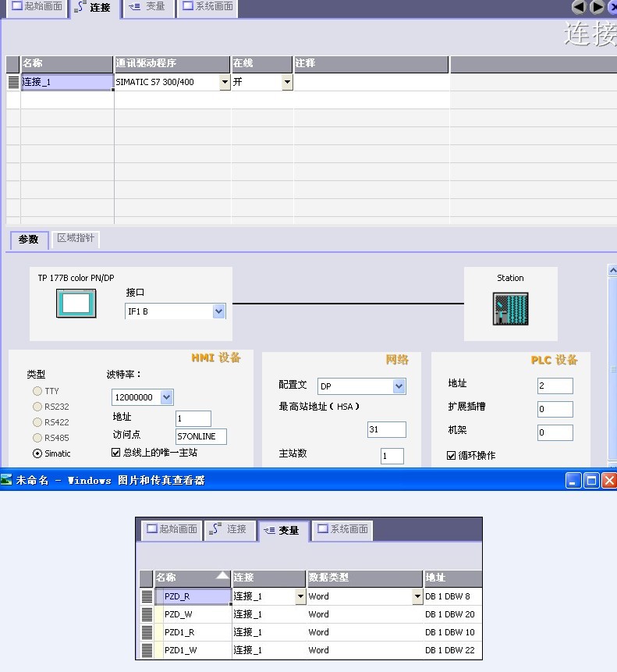The width and height of the screenshot is (617, 672).
Task: Open the 变量 tab in the picture viewer image
Action: tap(282, 531)
